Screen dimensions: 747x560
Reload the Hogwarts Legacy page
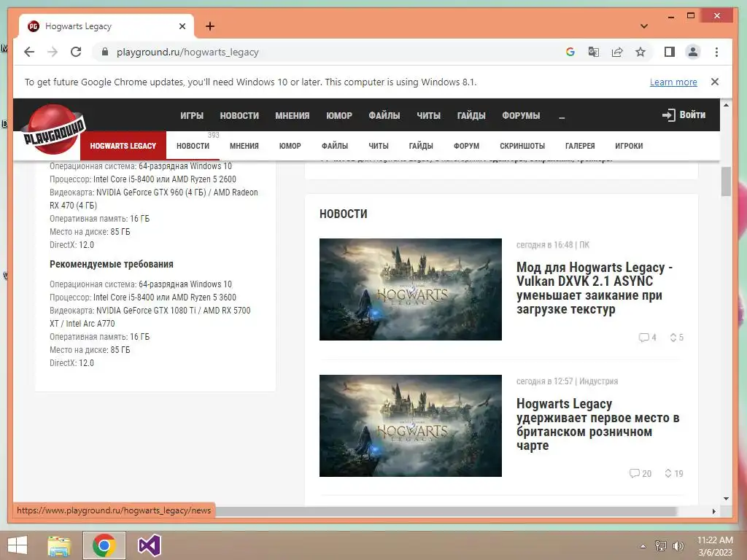click(76, 52)
